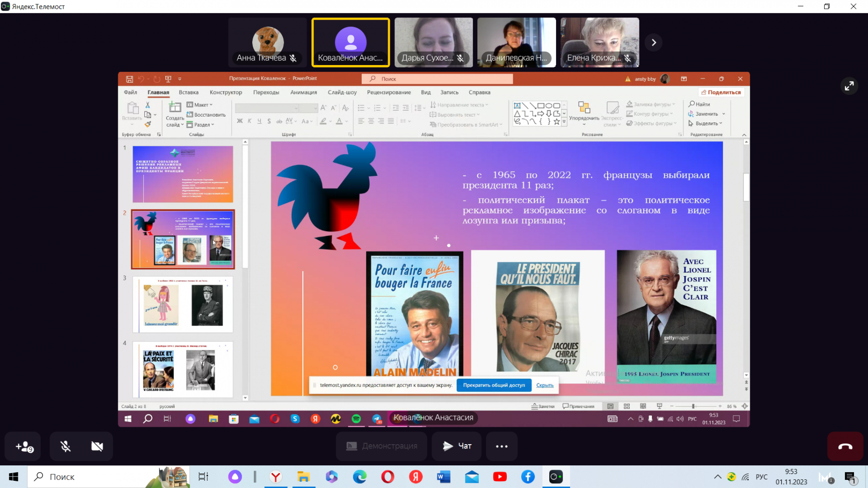The image size is (868, 488).
Task: Switch to slide sorter view icon
Action: pos(627,407)
